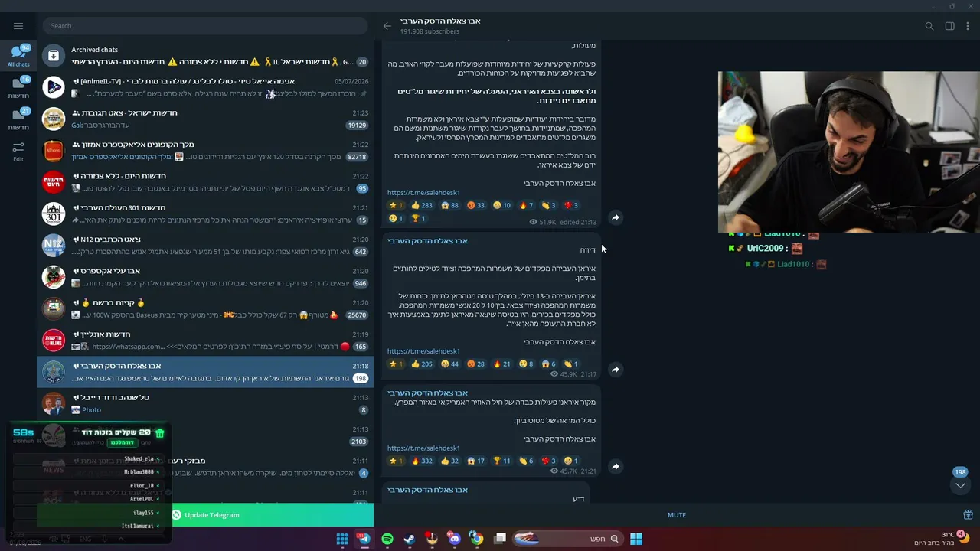Toggle the angry-face 28 reaction
This screenshot has height=551, width=980.
475,364
